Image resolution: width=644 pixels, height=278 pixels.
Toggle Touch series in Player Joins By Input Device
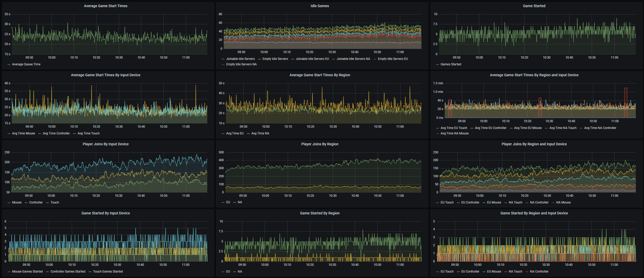click(x=55, y=203)
